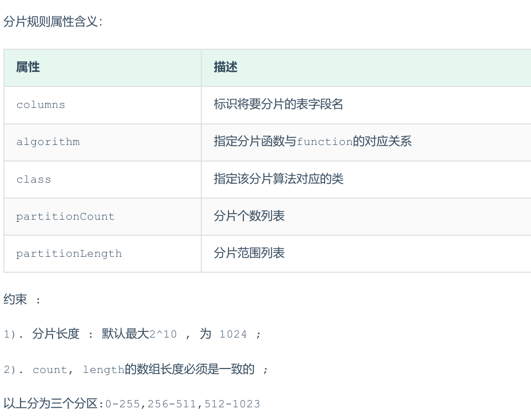Click description 分片个数列表

tap(249, 216)
